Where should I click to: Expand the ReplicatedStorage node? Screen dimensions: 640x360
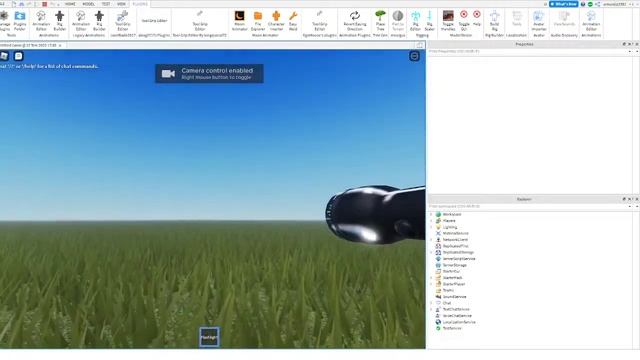pos(431,252)
